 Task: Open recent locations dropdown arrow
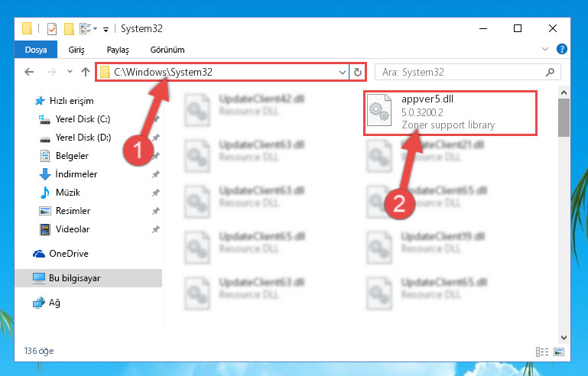(x=70, y=72)
